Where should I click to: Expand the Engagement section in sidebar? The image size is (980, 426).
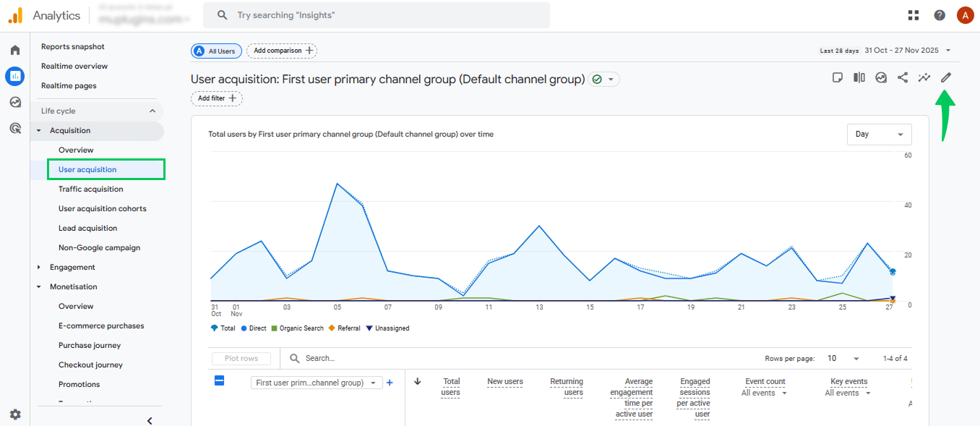coord(72,268)
